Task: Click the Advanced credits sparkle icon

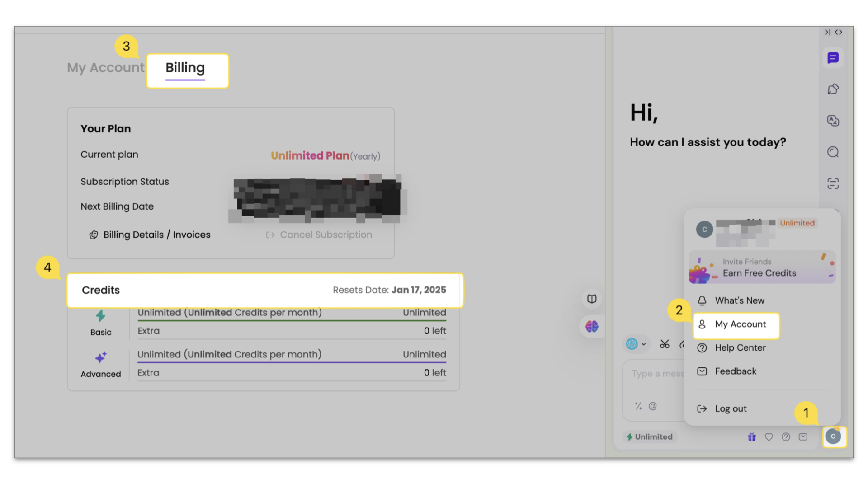Action: tap(100, 358)
